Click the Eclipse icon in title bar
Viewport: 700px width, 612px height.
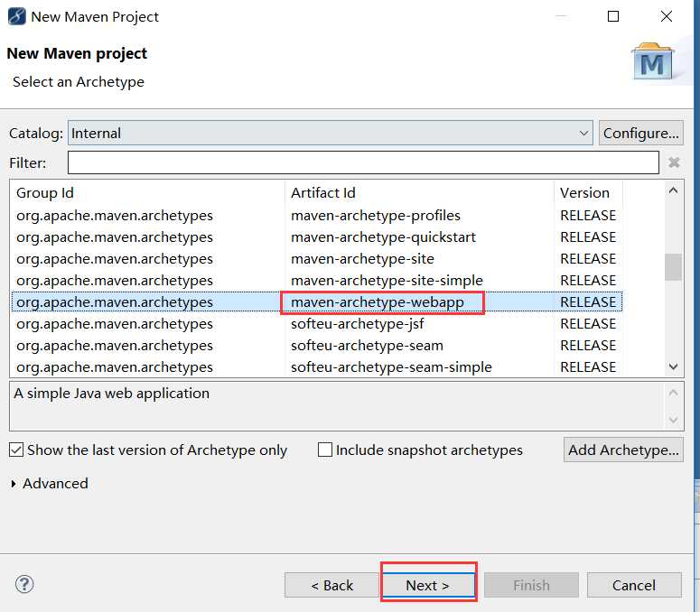pos(17,16)
